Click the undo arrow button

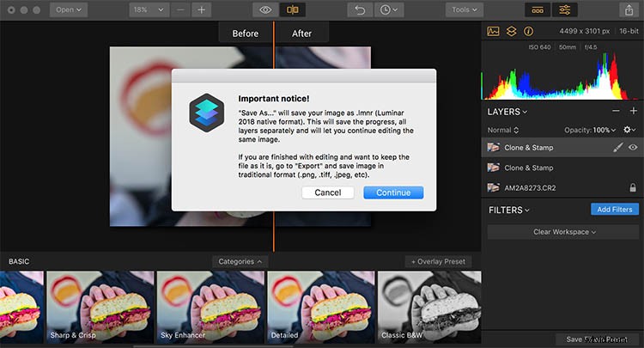(x=360, y=9)
